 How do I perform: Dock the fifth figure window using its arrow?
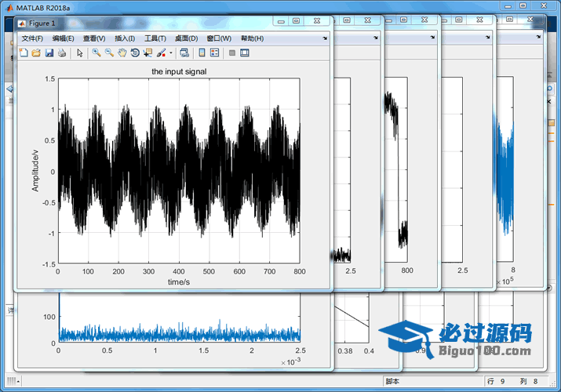pos(539,37)
